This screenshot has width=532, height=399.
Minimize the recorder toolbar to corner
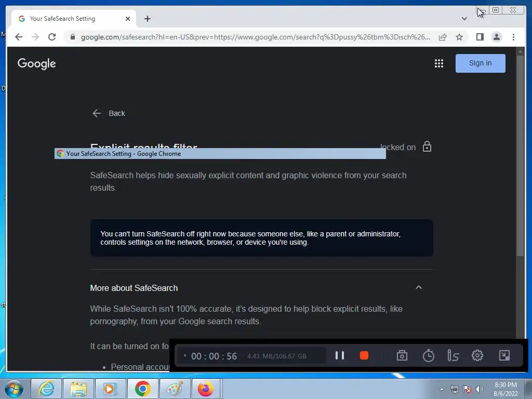click(504, 355)
